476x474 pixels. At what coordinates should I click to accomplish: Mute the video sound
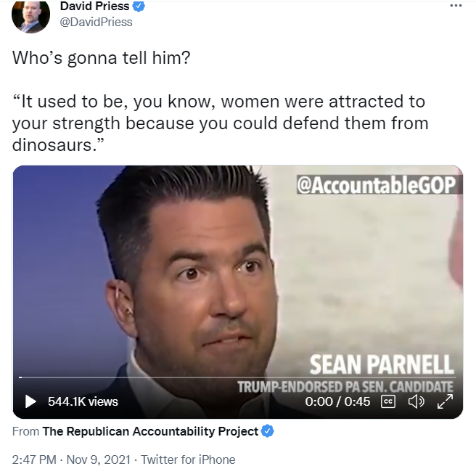(x=416, y=401)
